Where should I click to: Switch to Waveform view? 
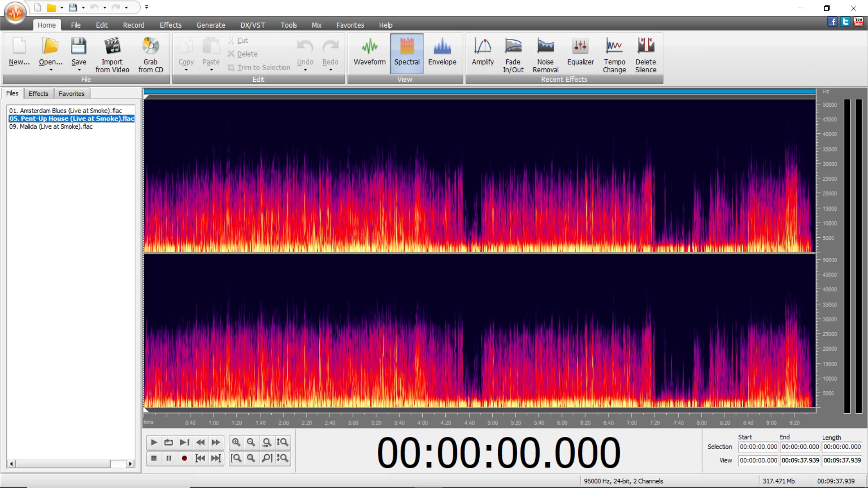[369, 52]
